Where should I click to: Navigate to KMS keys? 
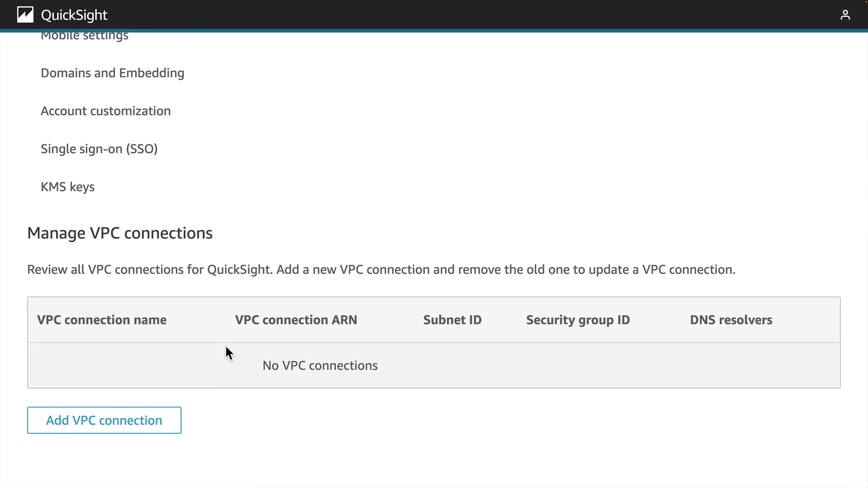coord(67,187)
